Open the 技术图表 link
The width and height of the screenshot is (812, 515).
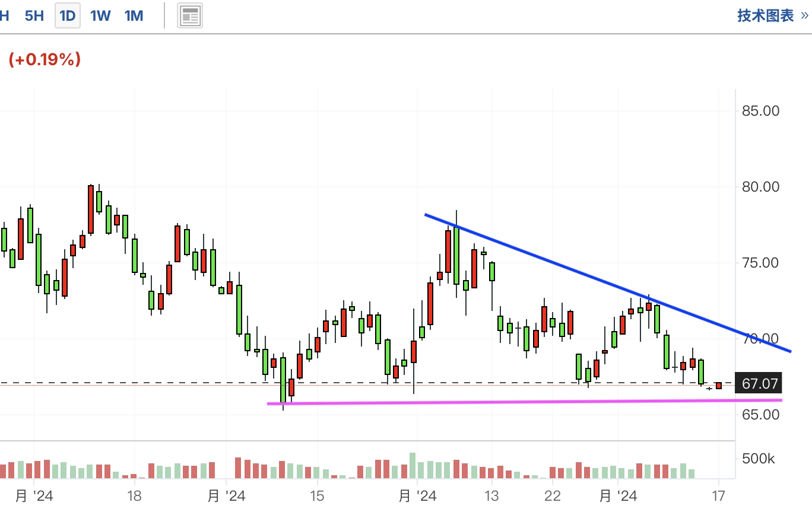pos(773,15)
